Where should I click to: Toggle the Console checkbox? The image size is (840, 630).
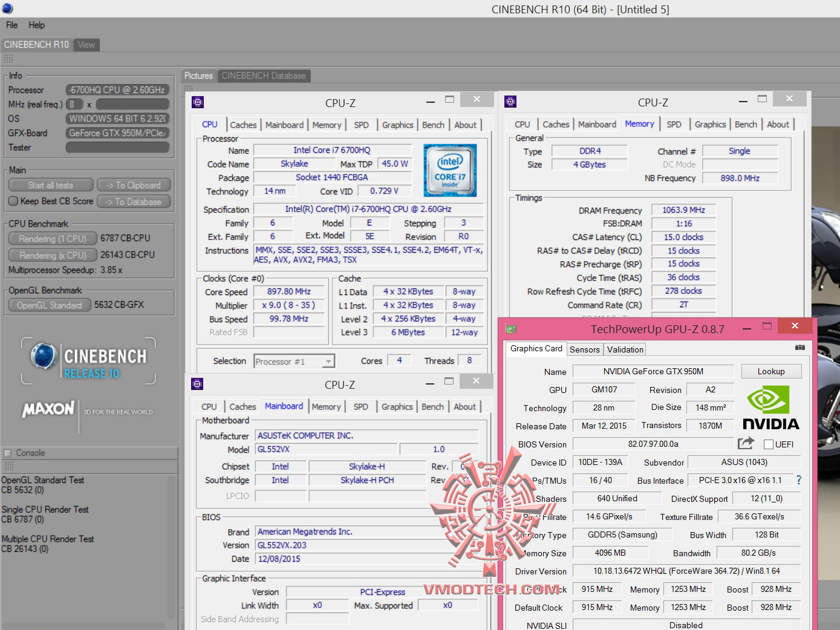pos(8,453)
